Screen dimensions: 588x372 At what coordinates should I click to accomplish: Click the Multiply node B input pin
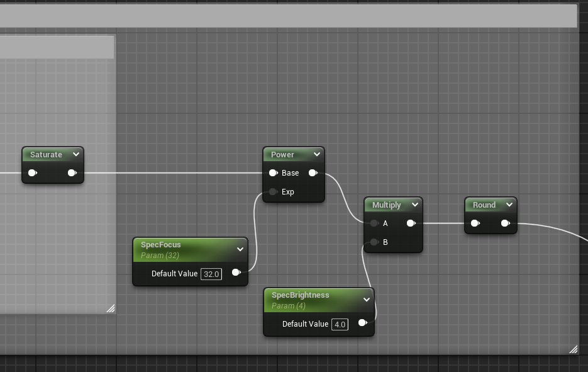[x=374, y=242]
